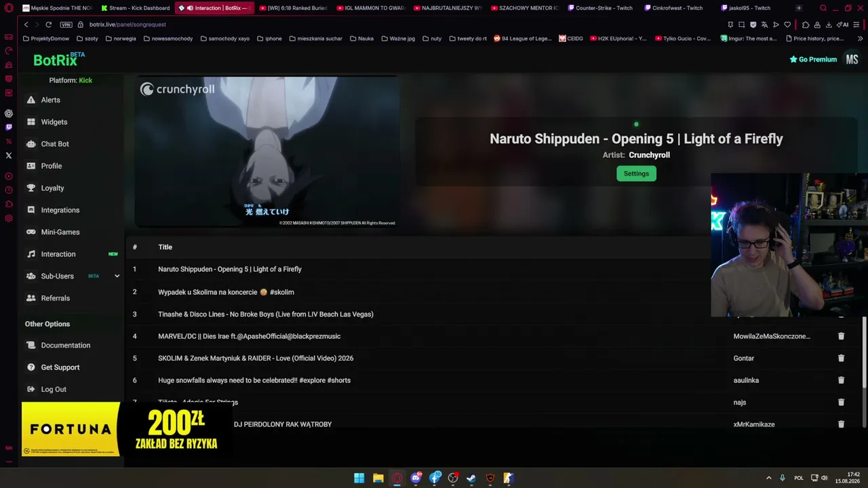Reload the page with the refresh button
Viewport: 868px width, 488px height.
48,24
